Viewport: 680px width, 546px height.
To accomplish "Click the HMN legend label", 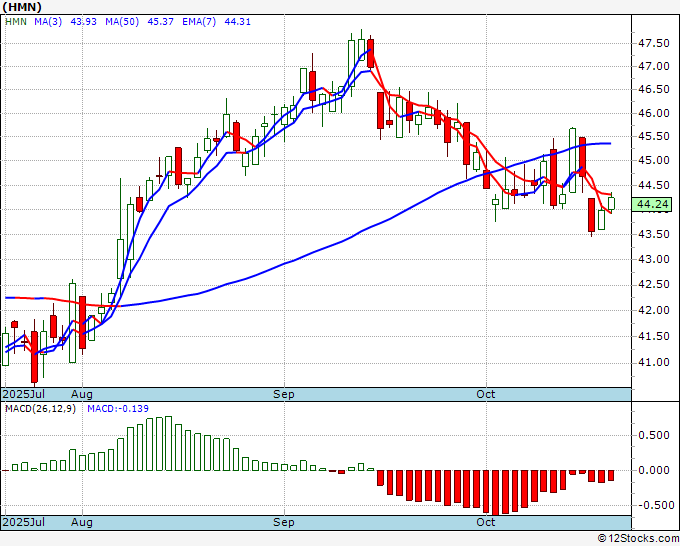I will click(16, 22).
